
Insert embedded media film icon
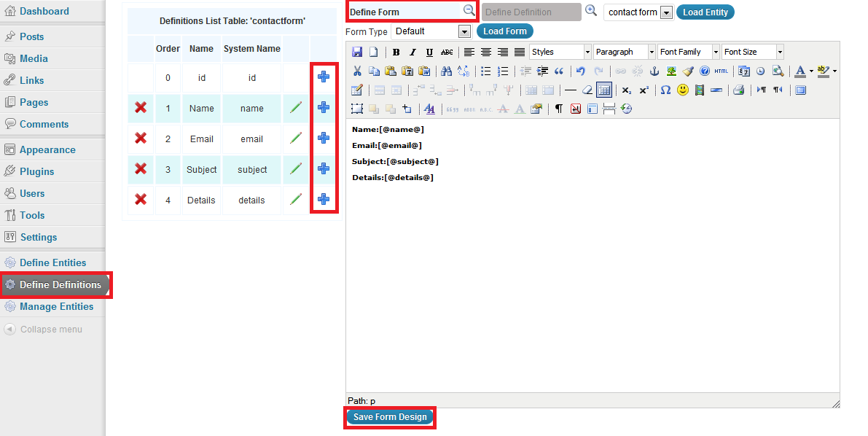click(700, 90)
